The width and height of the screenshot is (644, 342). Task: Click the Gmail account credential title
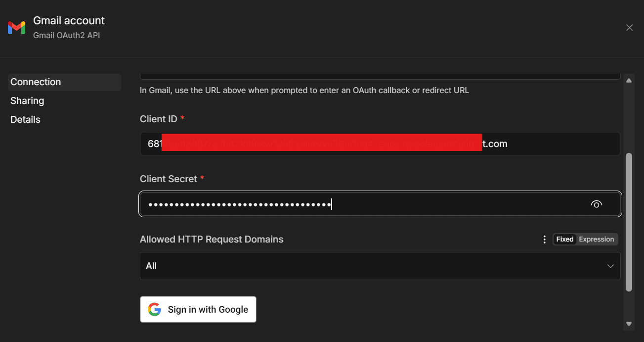69,21
